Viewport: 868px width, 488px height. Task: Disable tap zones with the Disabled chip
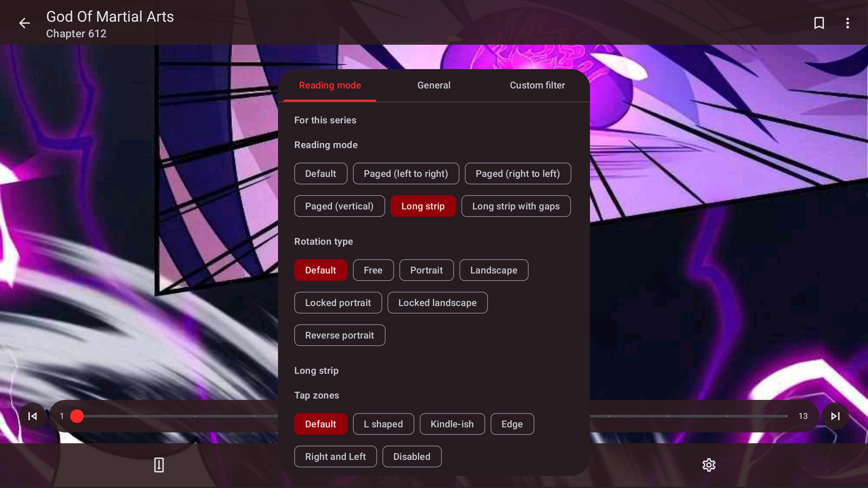(x=412, y=456)
